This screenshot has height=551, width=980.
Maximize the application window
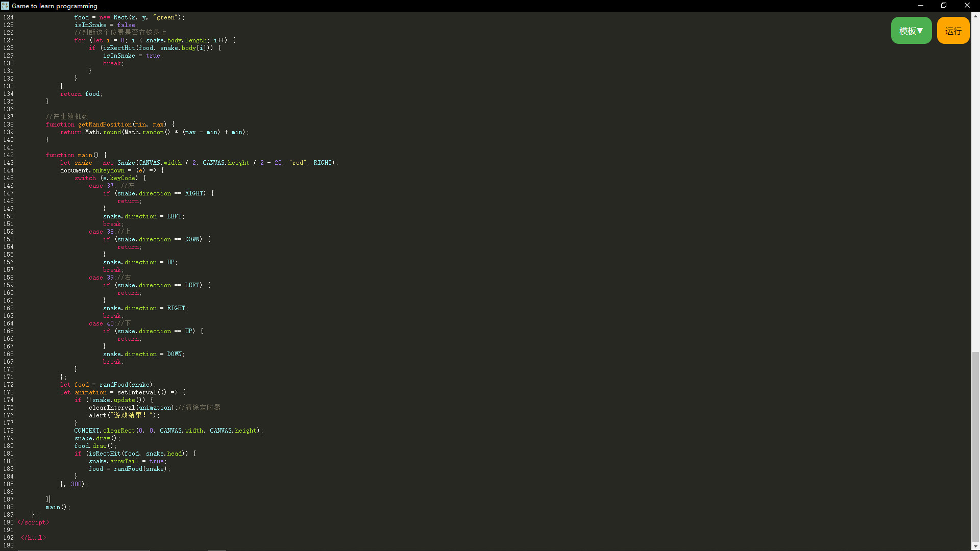coord(943,6)
